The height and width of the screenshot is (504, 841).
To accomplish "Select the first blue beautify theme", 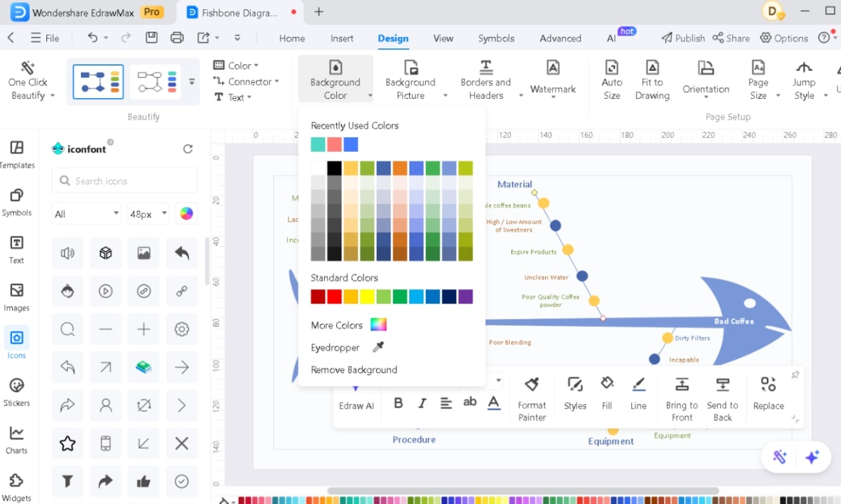I will point(98,82).
